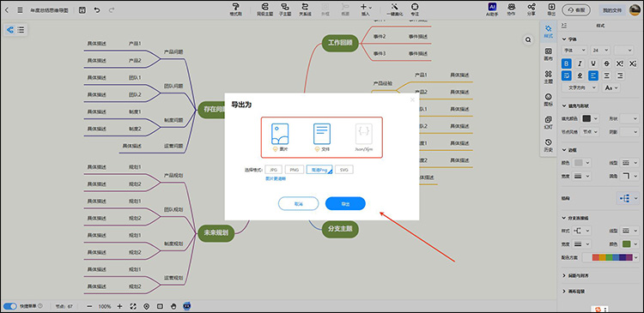
Task: Zoom in with the plus button
Action: coord(119,306)
